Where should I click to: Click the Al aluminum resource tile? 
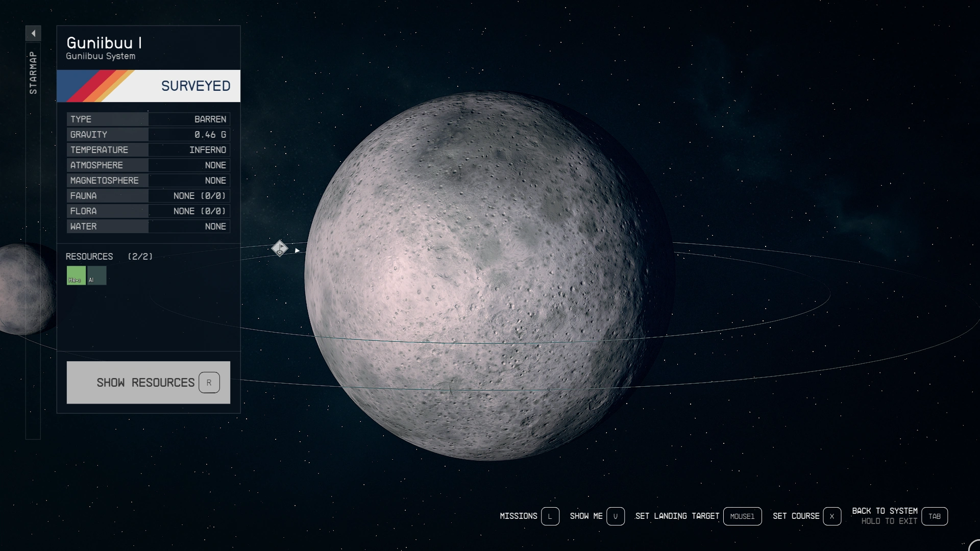tap(97, 275)
